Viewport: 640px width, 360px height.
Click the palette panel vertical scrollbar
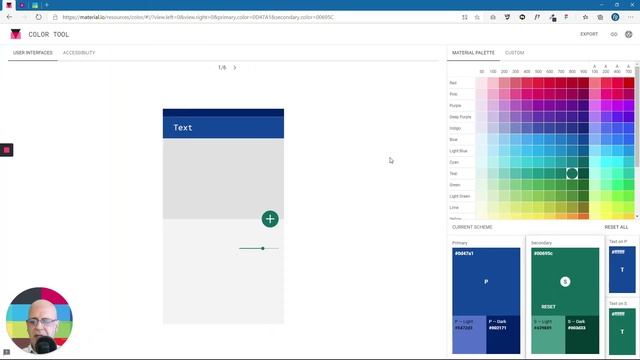coord(637,116)
